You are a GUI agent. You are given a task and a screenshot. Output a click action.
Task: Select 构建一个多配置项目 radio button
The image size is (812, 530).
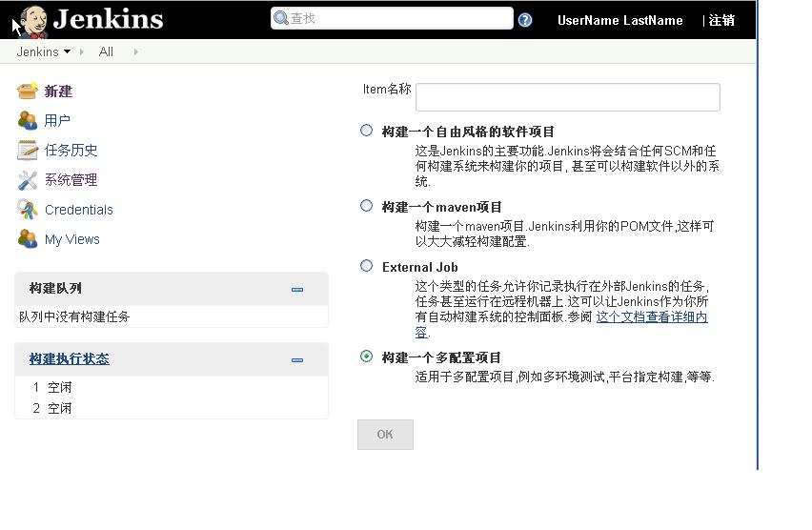tap(366, 357)
